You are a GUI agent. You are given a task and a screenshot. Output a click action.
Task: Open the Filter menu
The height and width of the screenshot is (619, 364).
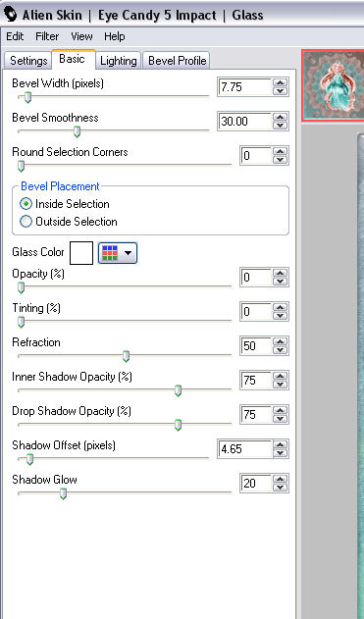point(47,36)
